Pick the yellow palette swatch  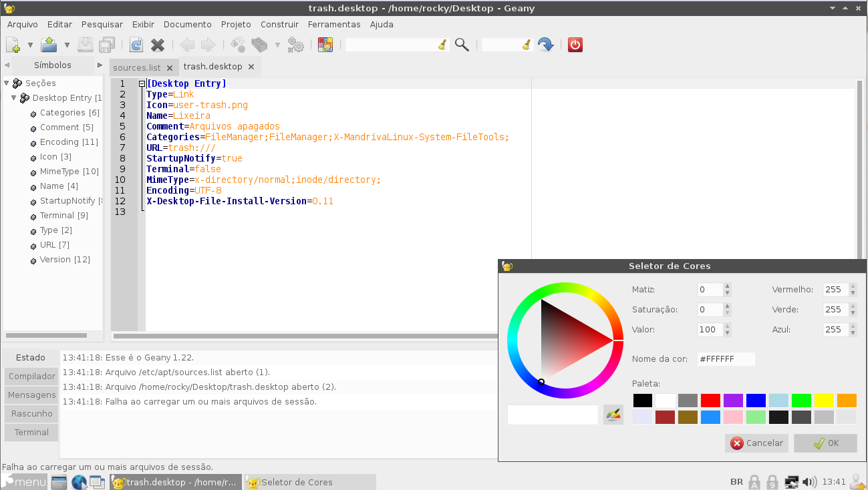825,401
